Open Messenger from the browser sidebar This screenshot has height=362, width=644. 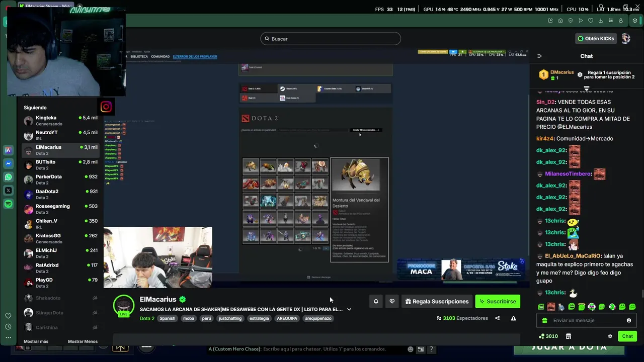(x=8, y=163)
